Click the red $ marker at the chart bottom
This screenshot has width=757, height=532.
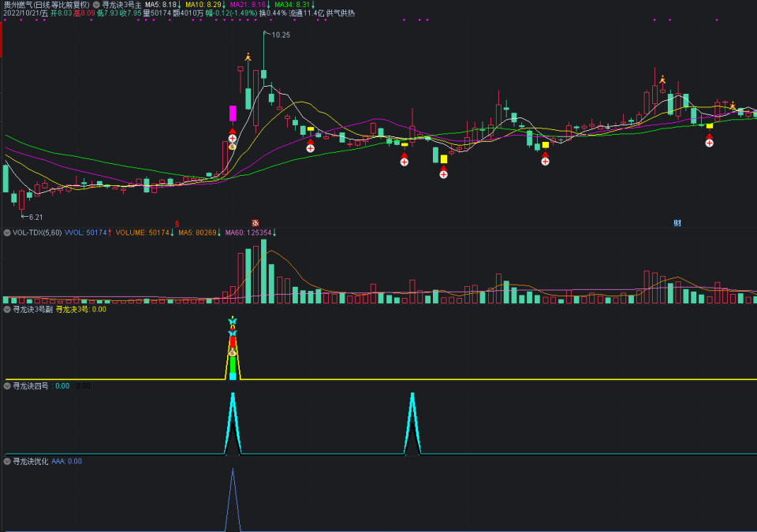[177, 224]
